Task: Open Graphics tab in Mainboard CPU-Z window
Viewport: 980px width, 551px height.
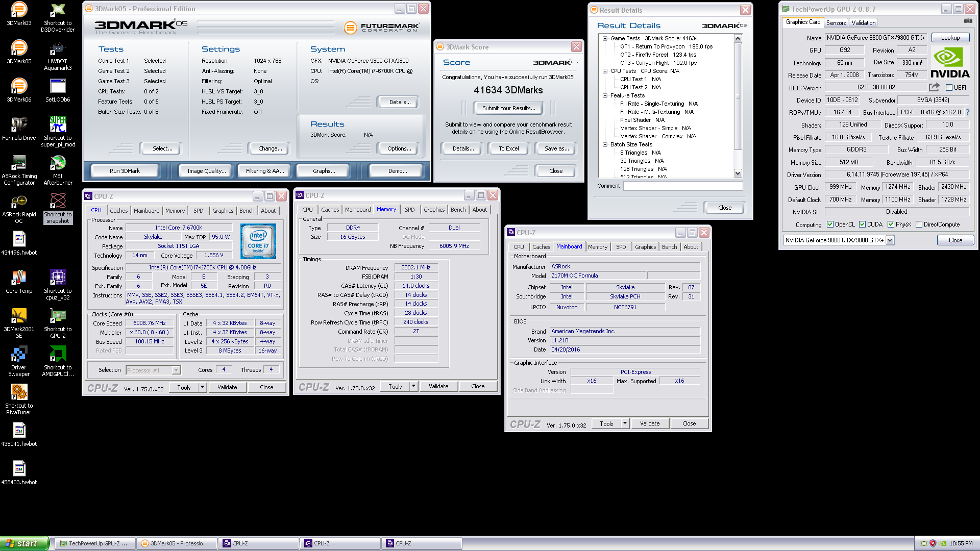Action: tap(645, 247)
